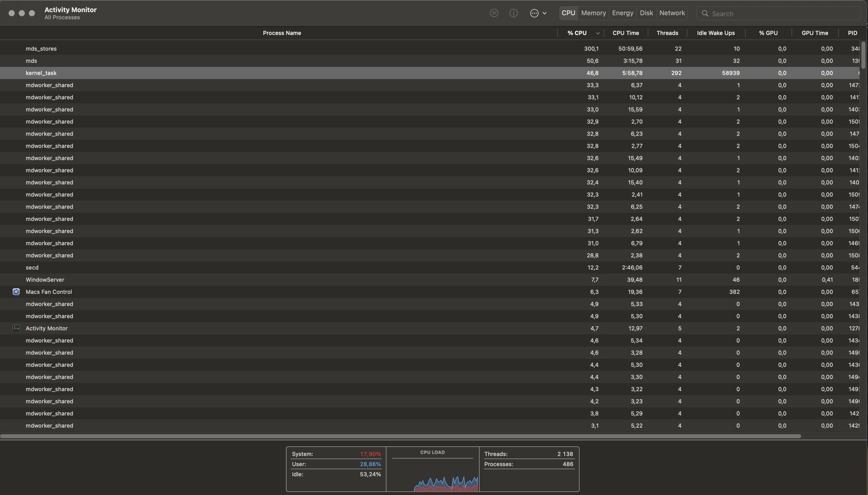Image resolution: width=868 pixels, height=495 pixels.
Task: Click the ellipsis actions menu icon
Action: tap(534, 13)
